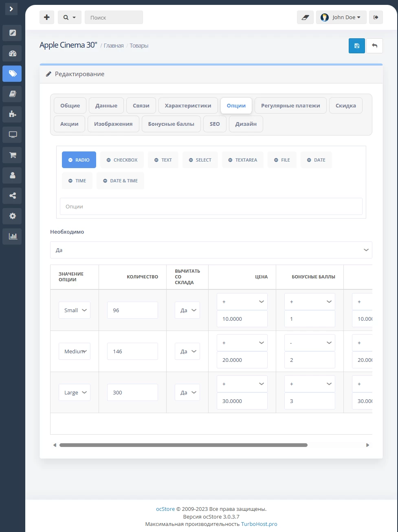Click the bar chart reports icon
Screen dimensions: 398x532
point(12,236)
